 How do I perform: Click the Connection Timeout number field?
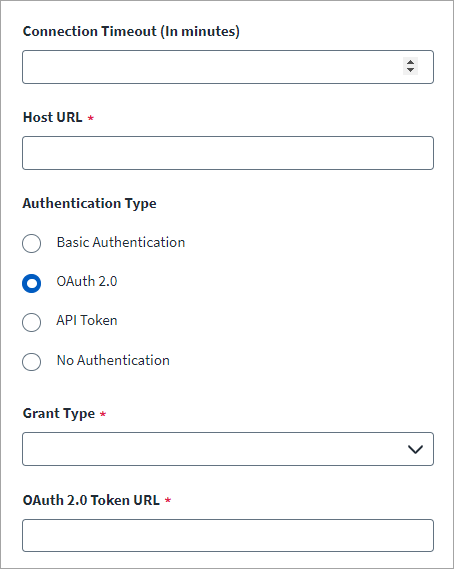228,67
